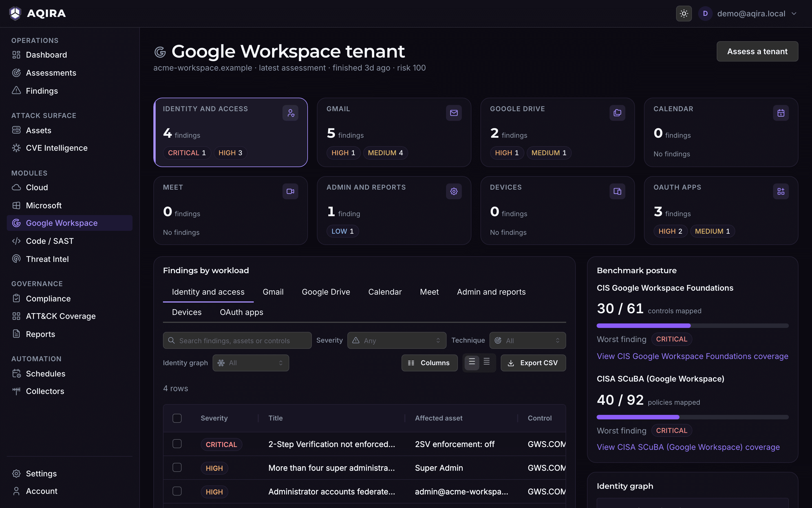Image resolution: width=812 pixels, height=508 pixels.
Task: Click the Admin and Reports gear icon
Action: click(x=454, y=191)
